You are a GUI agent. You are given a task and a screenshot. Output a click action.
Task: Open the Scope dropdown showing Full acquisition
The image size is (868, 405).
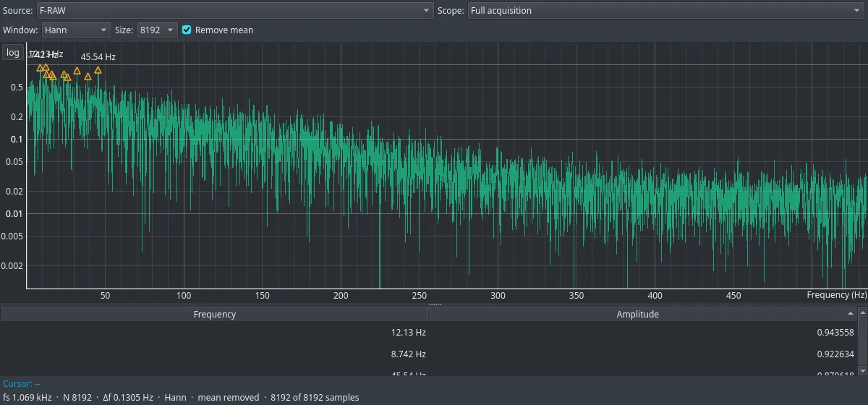(x=665, y=10)
